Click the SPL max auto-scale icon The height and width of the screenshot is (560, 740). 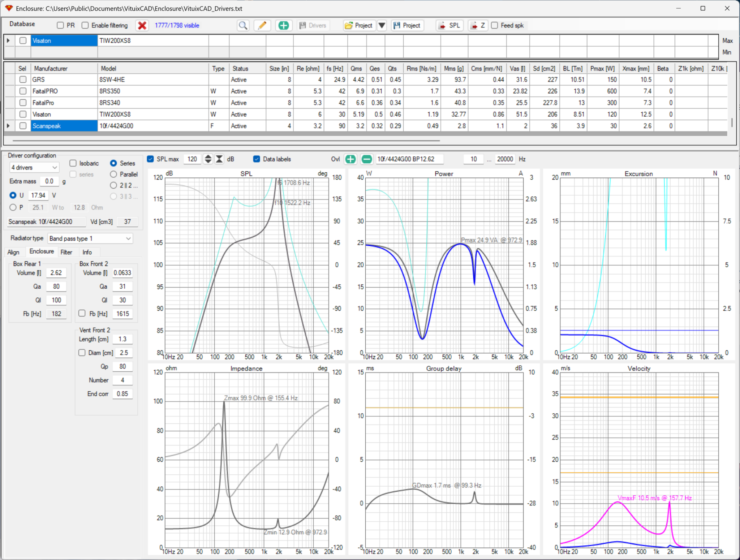219,159
